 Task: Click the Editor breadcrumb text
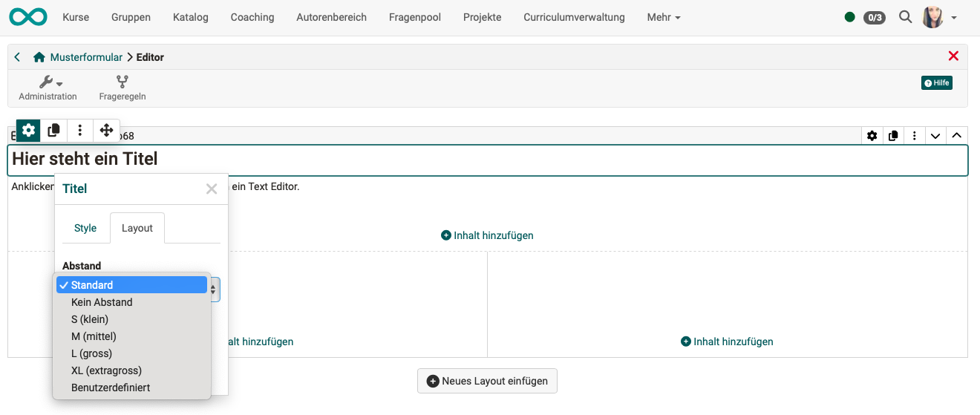tap(151, 57)
